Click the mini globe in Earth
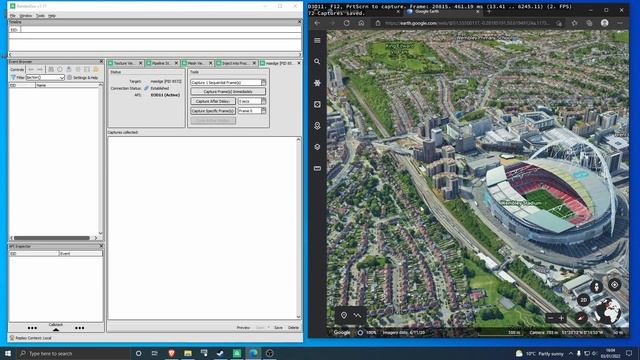Viewport: 640px width, 360px height. pos(608,311)
